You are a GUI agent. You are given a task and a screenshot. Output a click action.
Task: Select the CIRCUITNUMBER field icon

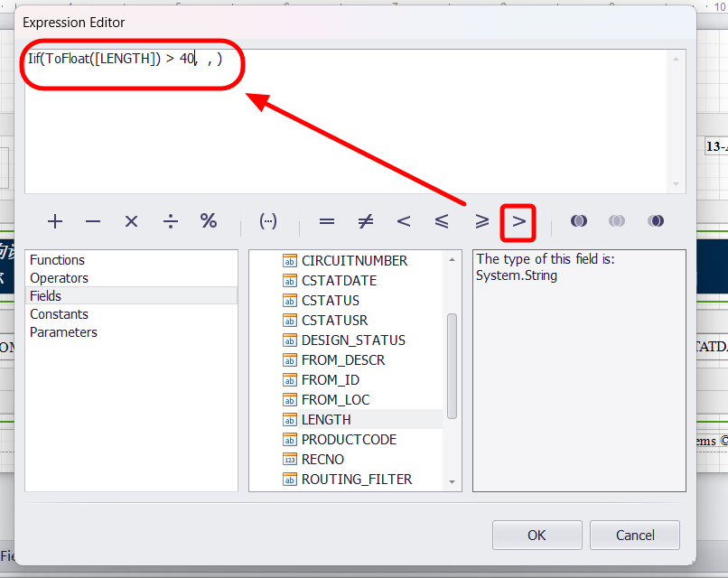coord(290,261)
